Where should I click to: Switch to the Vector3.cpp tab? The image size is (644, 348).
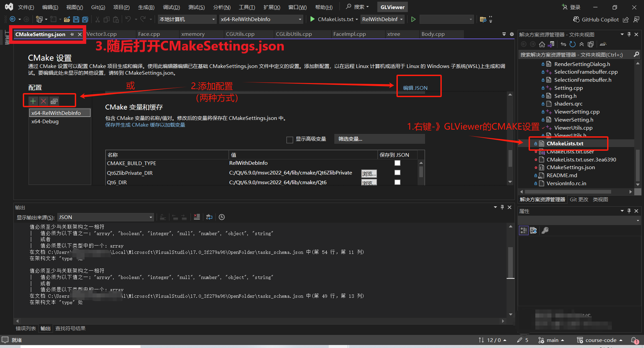click(102, 34)
